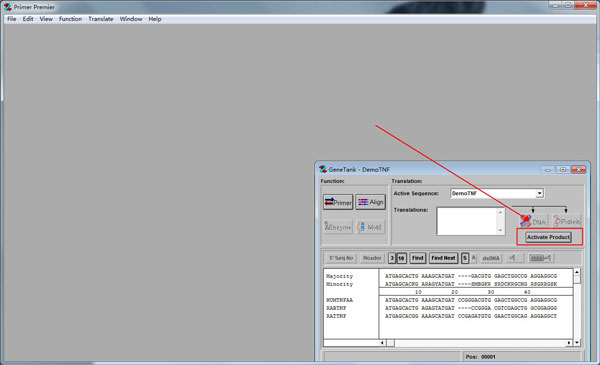Toggle the S strand button
Screen dimensions: 600x365
pos(465,258)
